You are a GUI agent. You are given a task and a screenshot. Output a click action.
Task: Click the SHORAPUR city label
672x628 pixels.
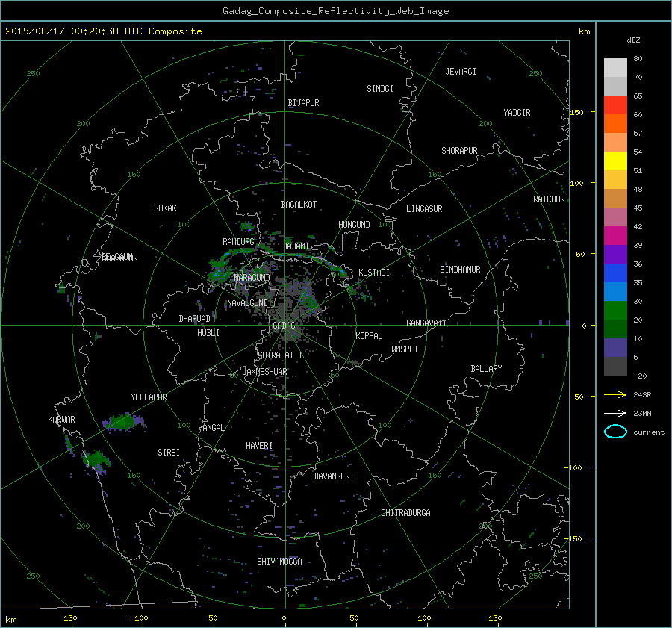(x=459, y=151)
